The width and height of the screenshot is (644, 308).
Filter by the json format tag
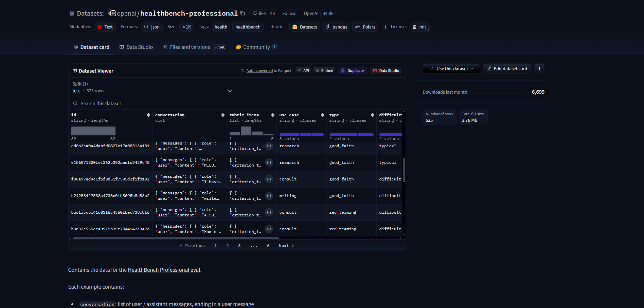[x=152, y=27]
